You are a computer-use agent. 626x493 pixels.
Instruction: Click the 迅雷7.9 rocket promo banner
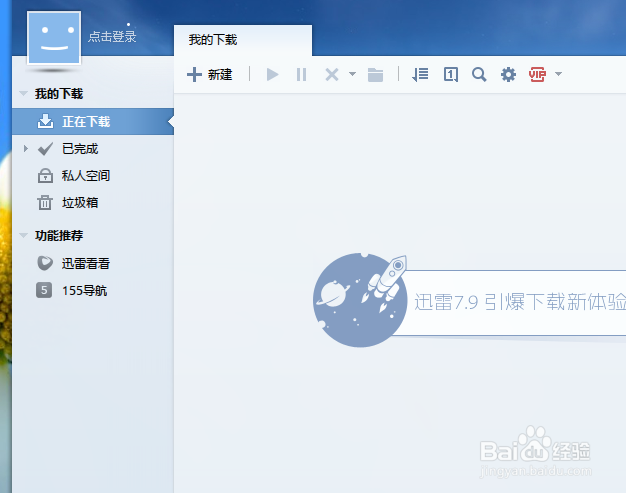470,300
